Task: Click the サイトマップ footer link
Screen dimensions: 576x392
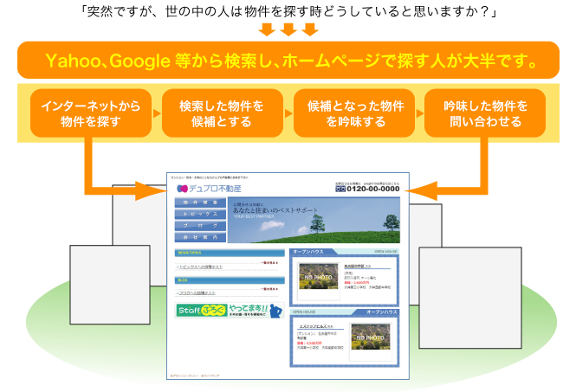Action: [x=210, y=376]
